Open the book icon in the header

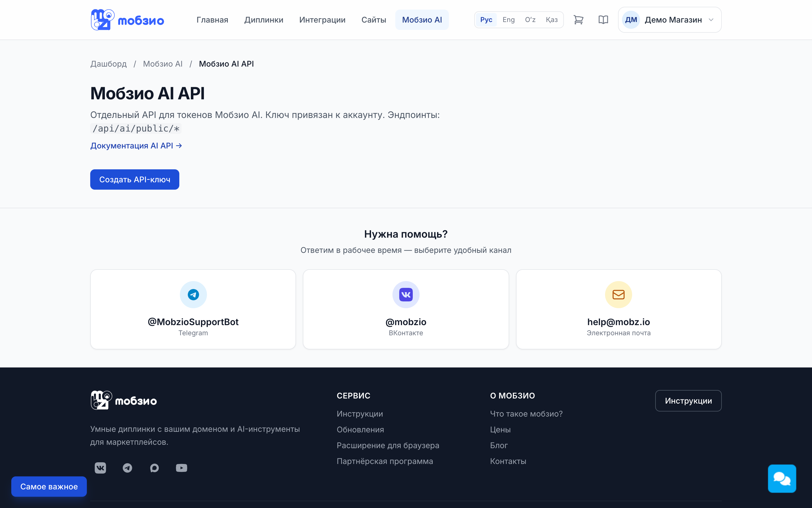click(x=603, y=20)
